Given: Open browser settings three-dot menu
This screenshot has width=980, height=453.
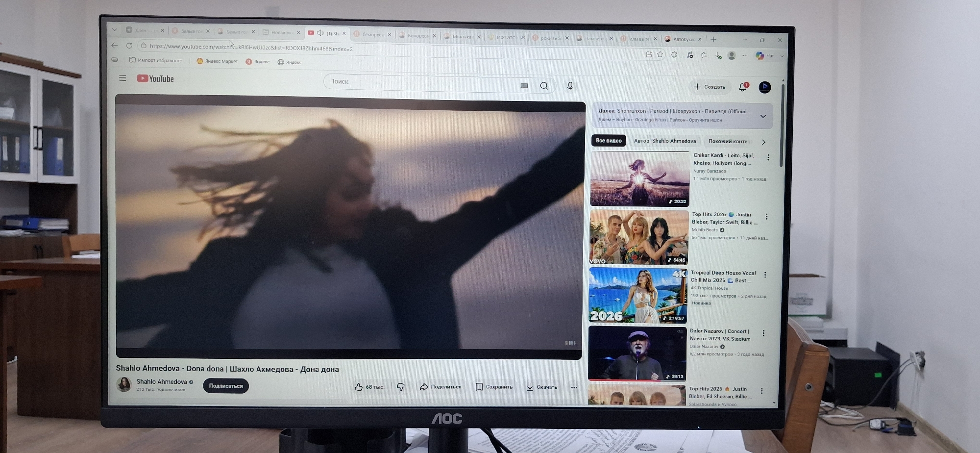Looking at the screenshot, I should point(745,56).
